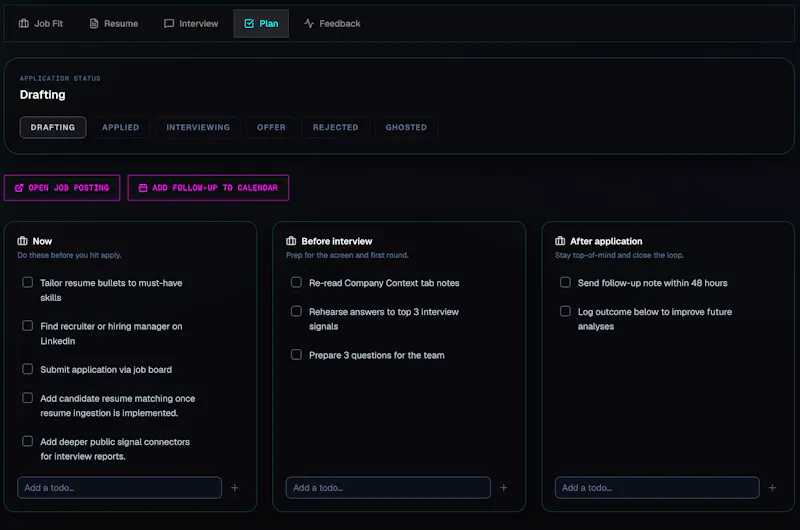Viewport: 800px width, 530px height.
Task: Check 'Add candidate resume matching' todo
Action: click(28, 398)
